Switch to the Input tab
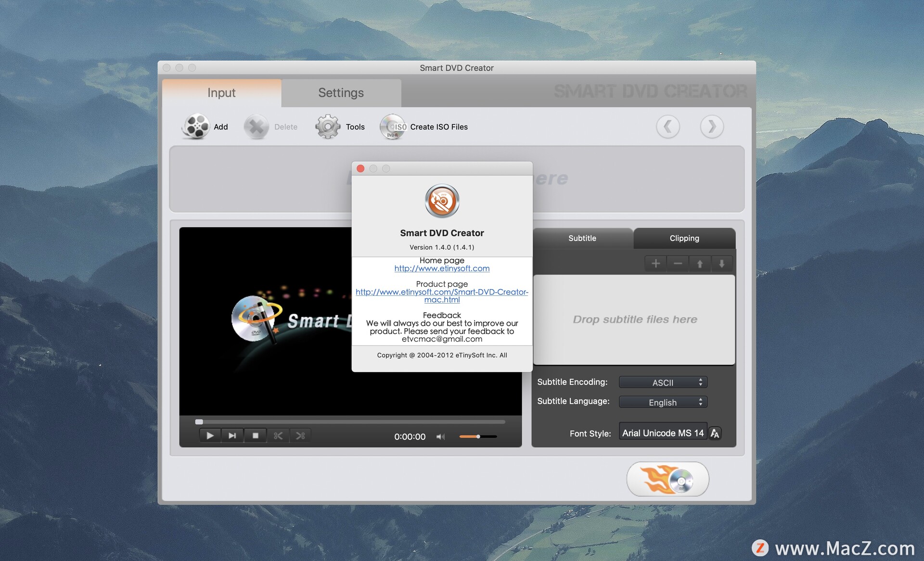This screenshot has height=561, width=924. coord(220,92)
